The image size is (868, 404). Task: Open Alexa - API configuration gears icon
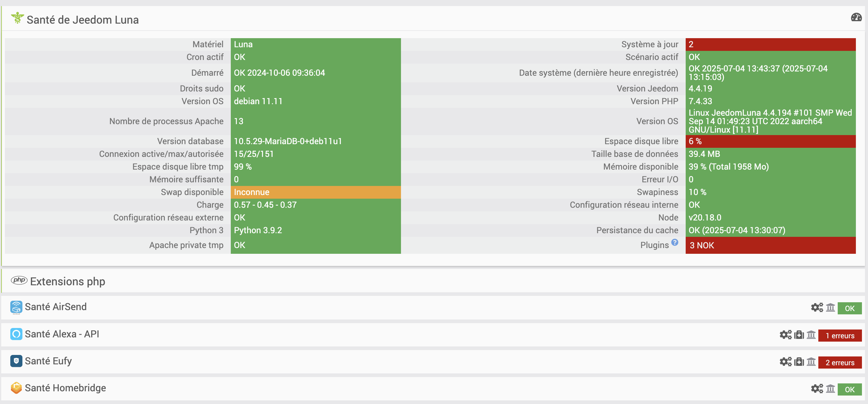785,335
